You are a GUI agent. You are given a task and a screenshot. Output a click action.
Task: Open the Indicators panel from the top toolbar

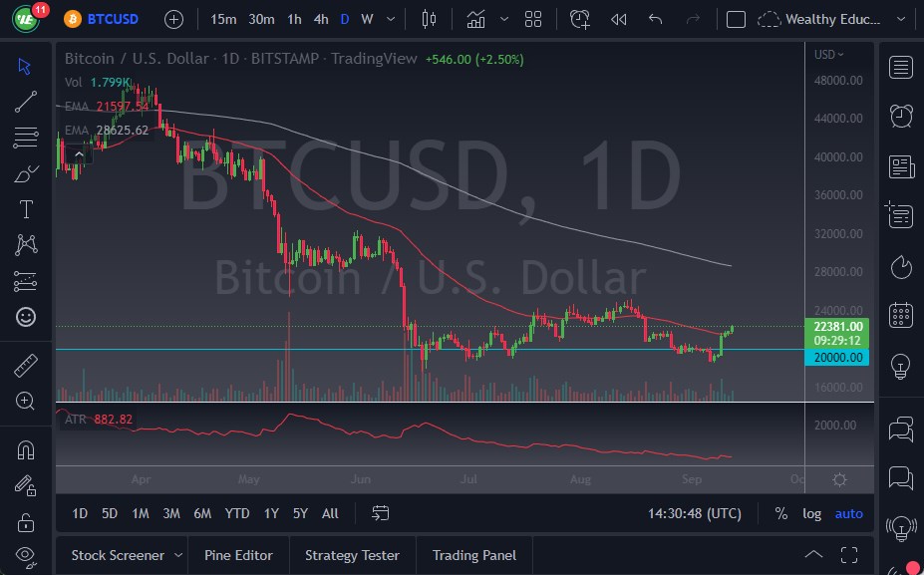pyautogui.click(x=475, y=19)
